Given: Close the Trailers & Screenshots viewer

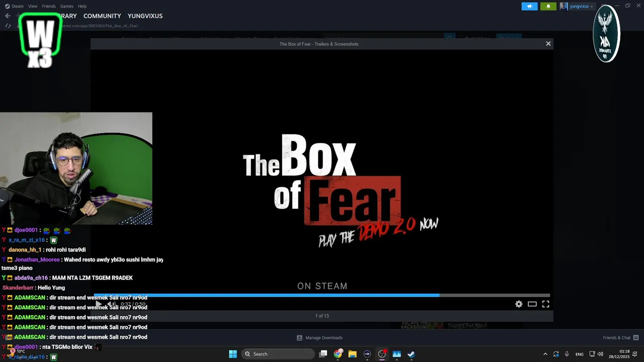Looking at the screenshot, I should (x=548, y=44).
